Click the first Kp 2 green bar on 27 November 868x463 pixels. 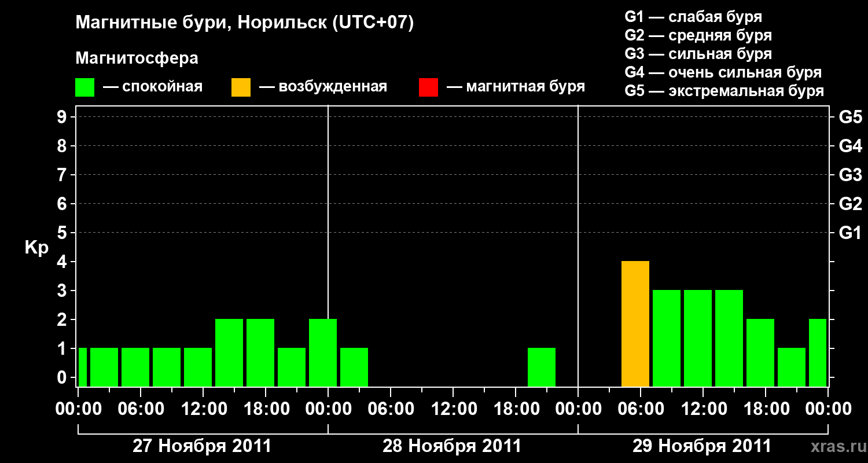(229, 352)
